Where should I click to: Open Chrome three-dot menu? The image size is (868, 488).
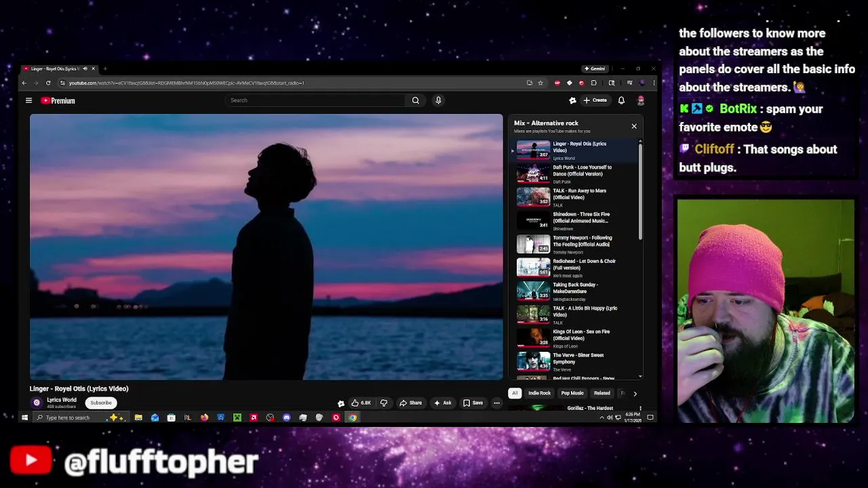[654, 83]
